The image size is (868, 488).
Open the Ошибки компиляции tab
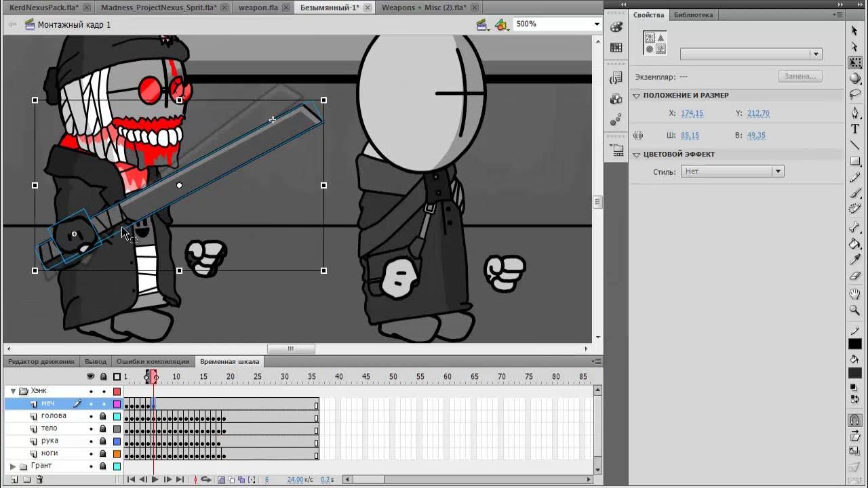[153, 362]
